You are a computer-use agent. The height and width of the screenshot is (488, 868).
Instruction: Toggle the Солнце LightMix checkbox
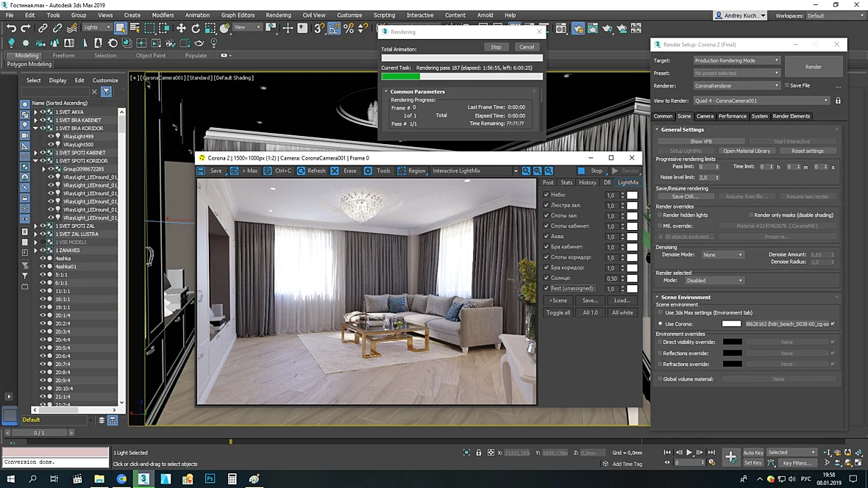tap(547, 278)
